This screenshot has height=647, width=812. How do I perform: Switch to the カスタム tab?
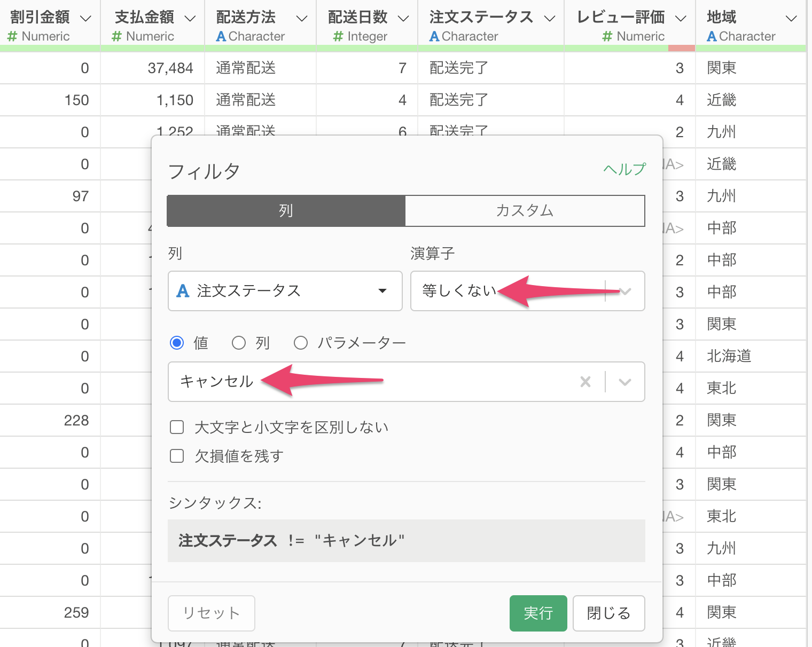click(525, 211)
